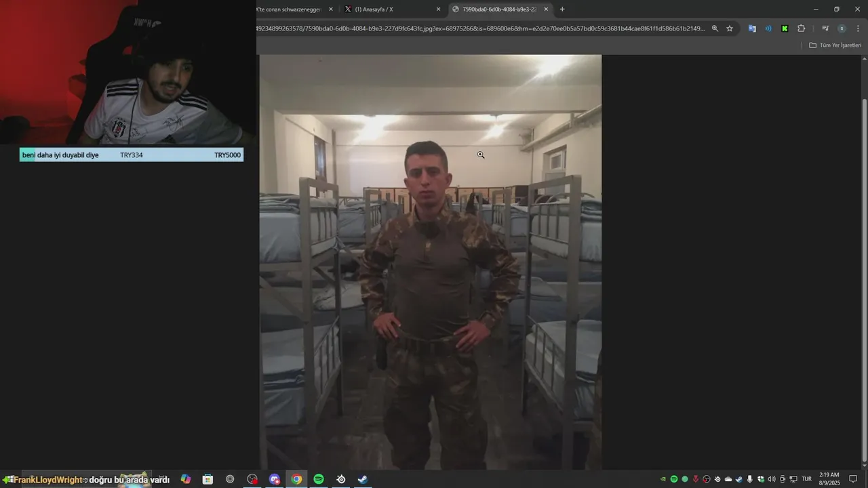Open the 2:19 AM clock calendar
This screenshot has height=488, width=868.
click(829, 479)
